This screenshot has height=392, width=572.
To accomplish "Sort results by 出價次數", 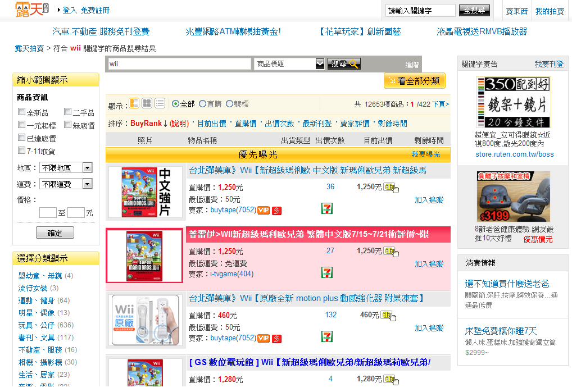I will pos(279,124).
